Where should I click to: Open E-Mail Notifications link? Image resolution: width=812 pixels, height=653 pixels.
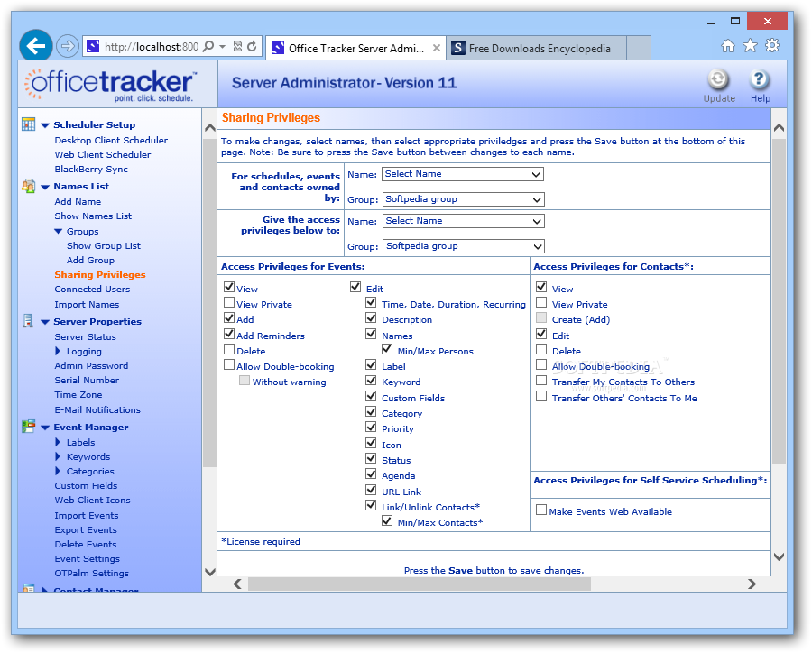[x=97, y=410]
